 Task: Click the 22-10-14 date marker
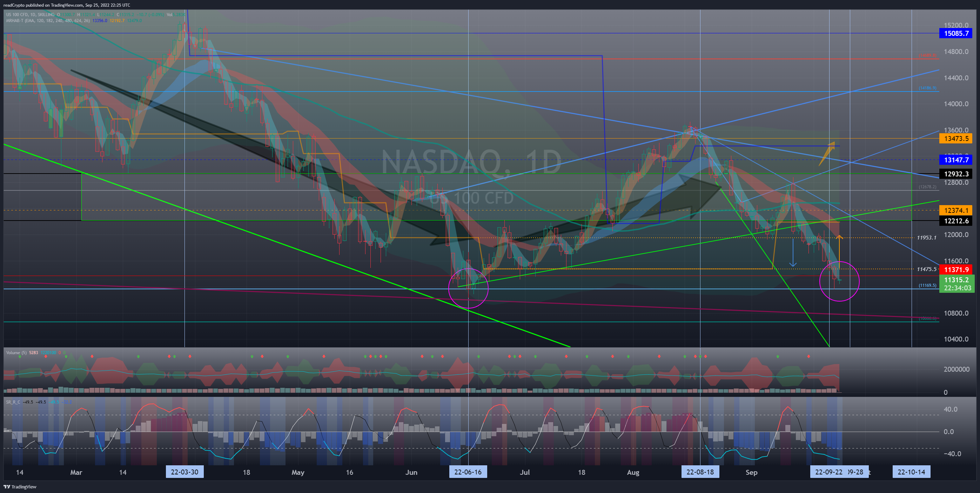[x=911, y=472]
